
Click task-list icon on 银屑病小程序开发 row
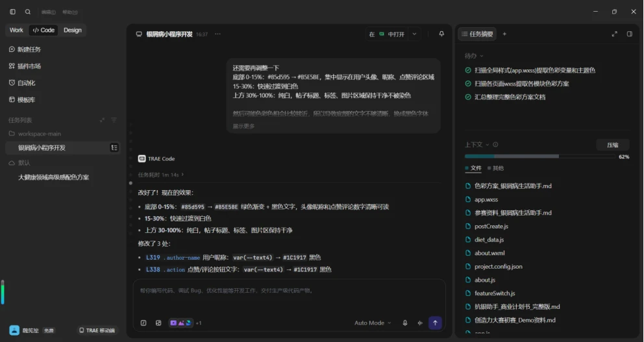[x=114, y=147]
